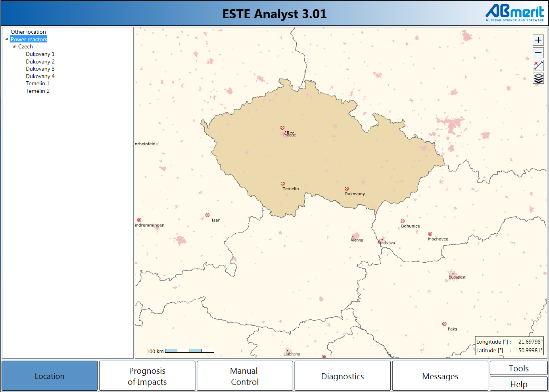Activate the distance measure tool
549x392 pixels.
[538, 65]
